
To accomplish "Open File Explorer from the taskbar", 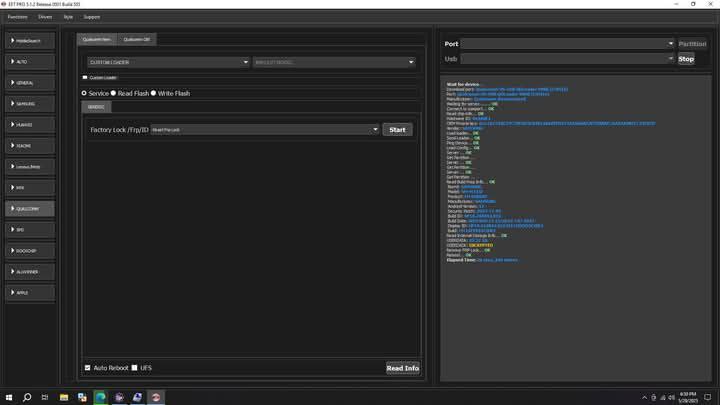I will click(x=64, y=397).
